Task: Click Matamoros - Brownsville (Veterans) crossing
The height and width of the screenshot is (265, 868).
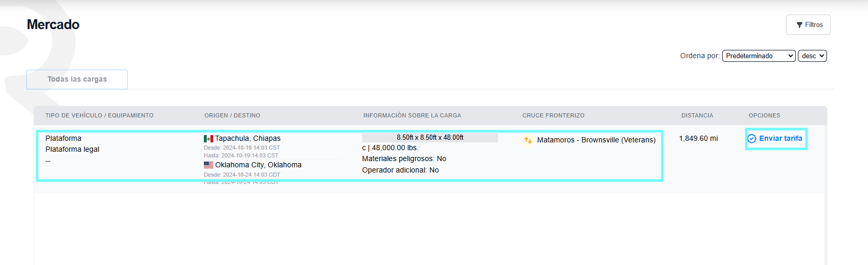Action: 596,140
